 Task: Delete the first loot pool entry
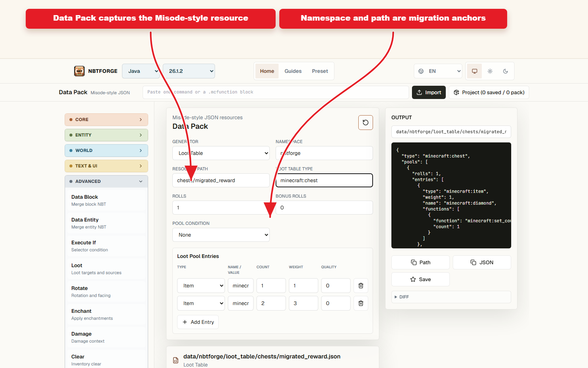(361, 286)
